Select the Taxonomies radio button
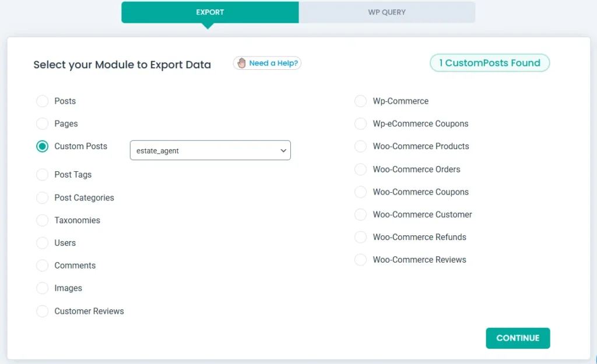Viewport: 597px width, 364px height. click(43, 221)
